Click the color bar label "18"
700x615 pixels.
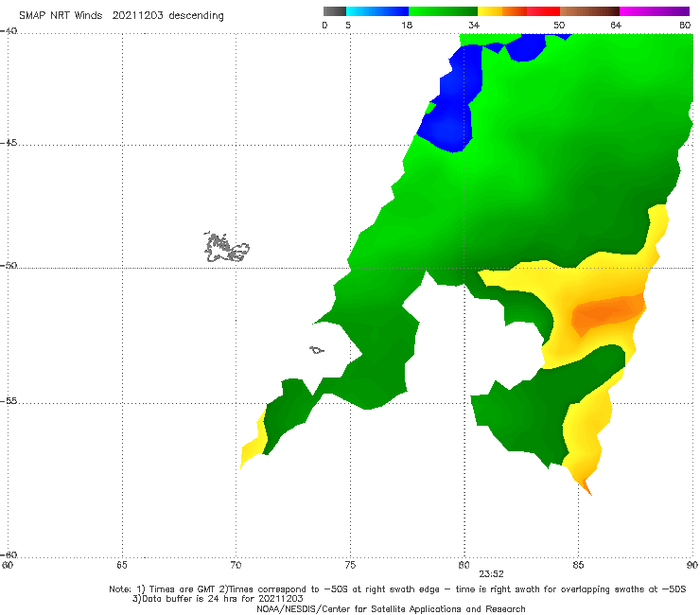point(407,25)
